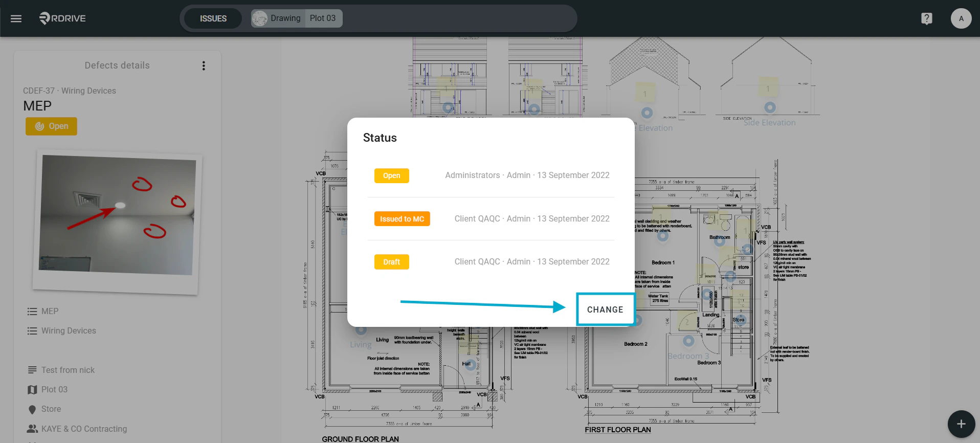Click the plus add floating button
Image resolution: width=980 pixels, height=443 pixels.
pos(961,424)
